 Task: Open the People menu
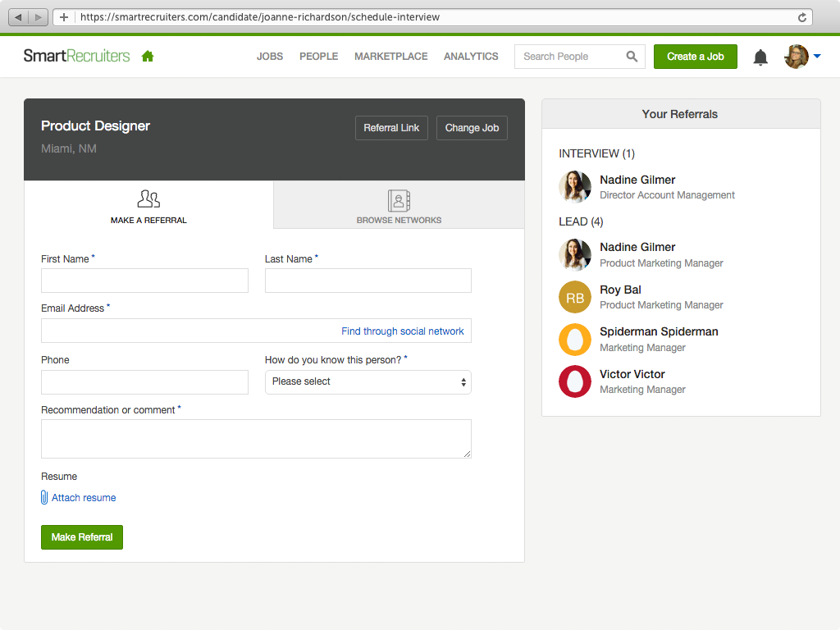319,57
